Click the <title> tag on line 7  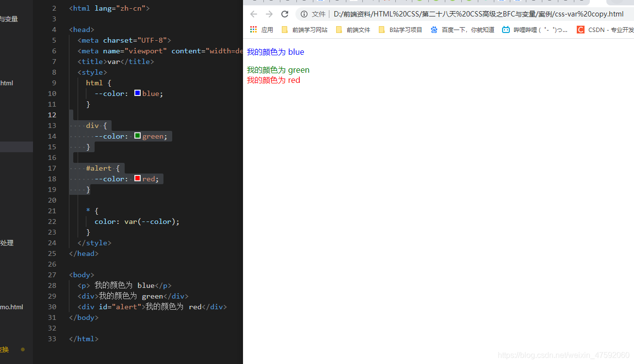(92, 62)
